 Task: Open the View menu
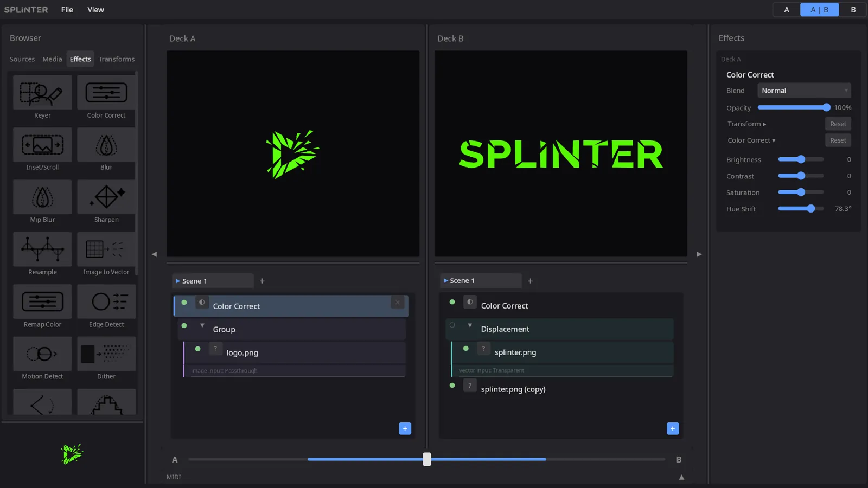tap(95, 10)
